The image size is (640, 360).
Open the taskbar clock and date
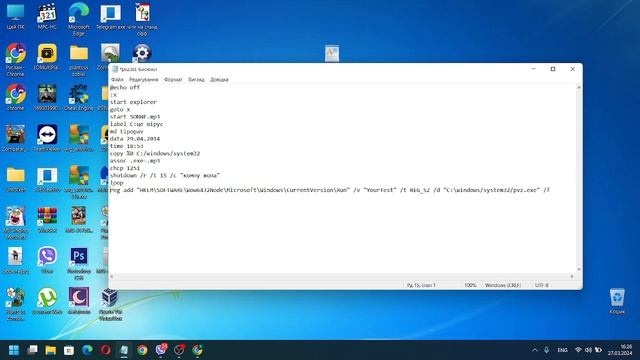tap(620, 350)
